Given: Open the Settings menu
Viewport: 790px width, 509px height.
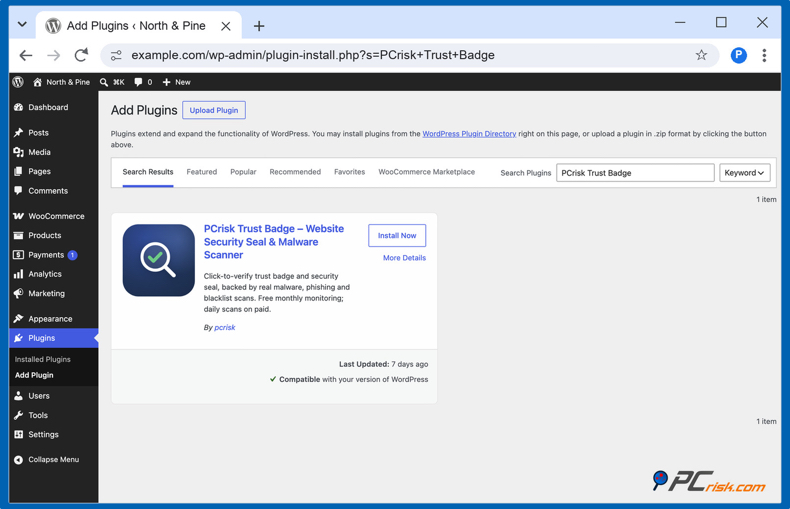Looking at the screenshot, I should [x=53, y=434].
